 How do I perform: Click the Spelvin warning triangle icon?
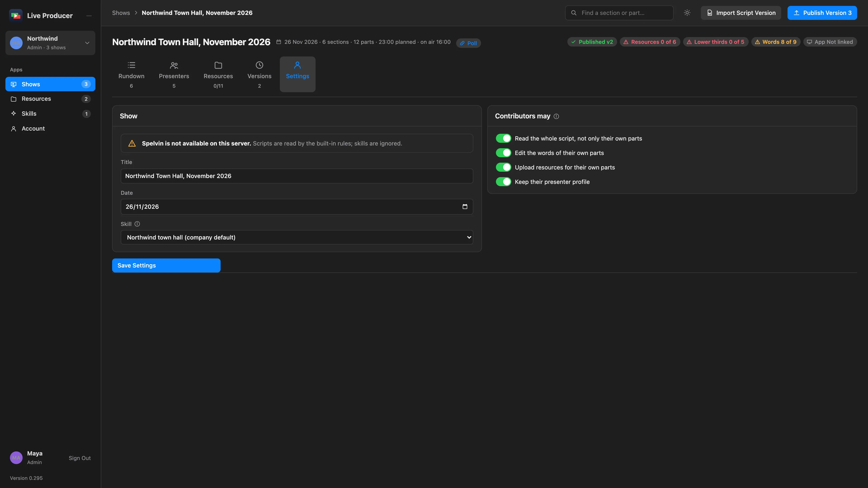point(132,143)
